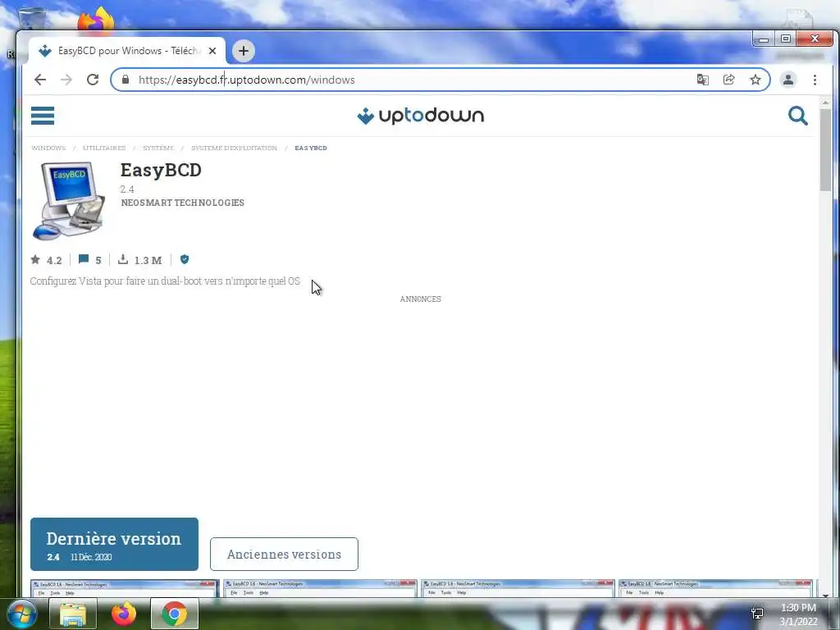Click the Dernière version download button
Viewport: 840px width, 630px height.
(114, 545)
